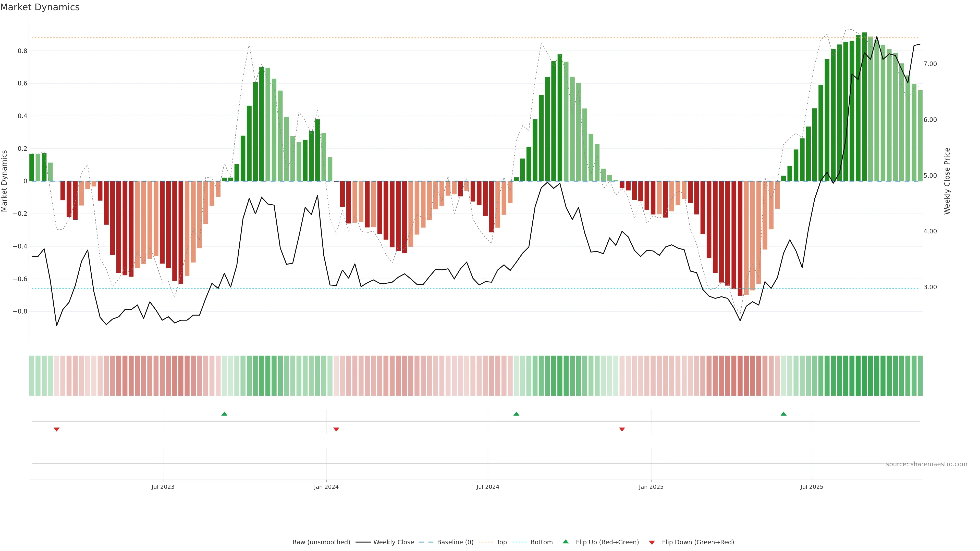
Task: Click the Jul 2023 axis label
Action: pyautogui.click(x=163, y=487)
